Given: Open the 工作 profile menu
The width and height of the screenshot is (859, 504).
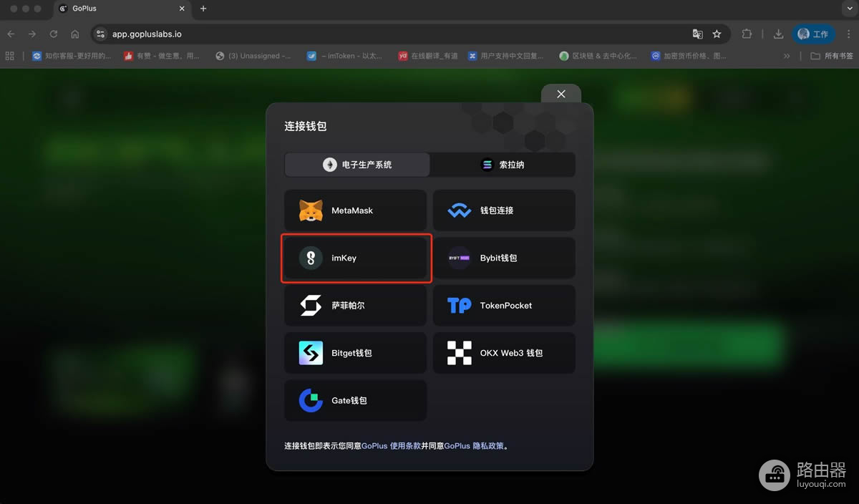Looking at the screenshot, I should click(x=813, y=34).
